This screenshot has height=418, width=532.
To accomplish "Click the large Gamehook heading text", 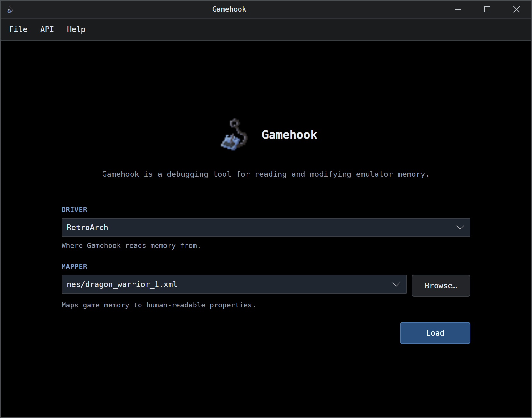I will (x=290, y=135).
